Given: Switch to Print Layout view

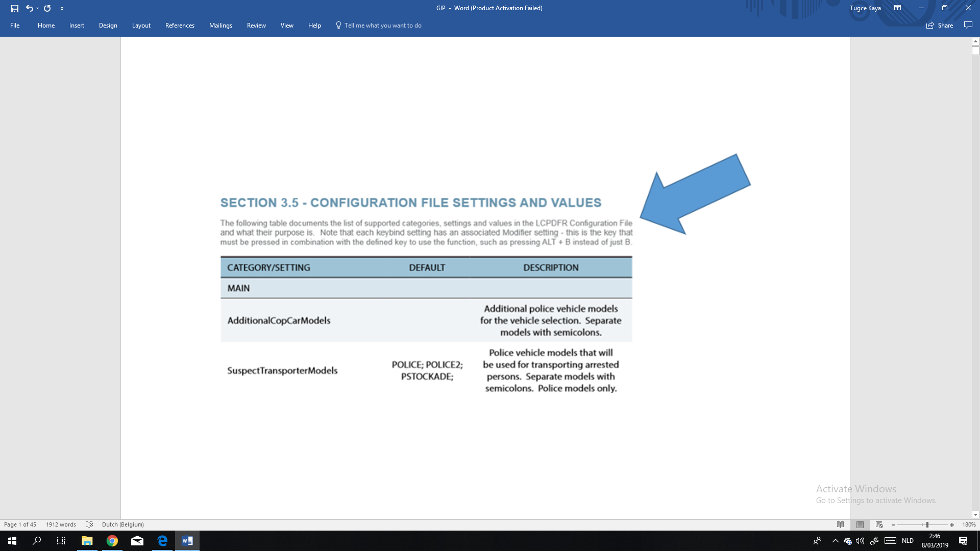Looking at the screenshot, I should click(860, 524).
